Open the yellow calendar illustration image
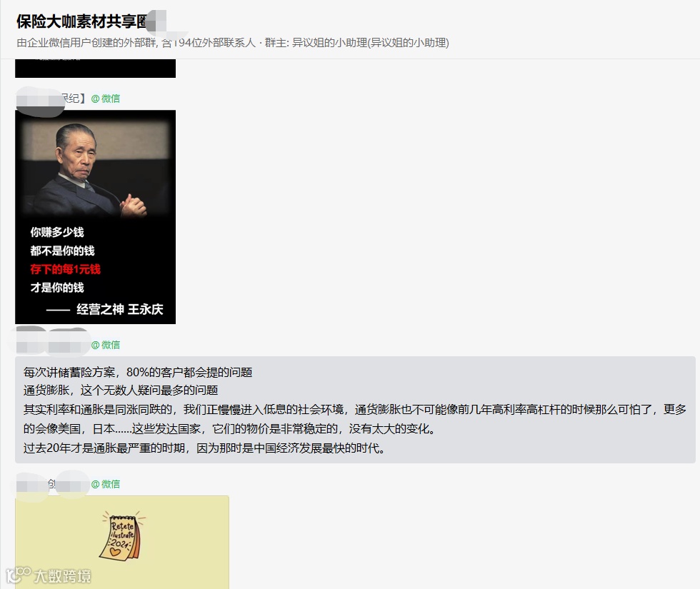Viewport: 700px width, 589px height. 122,542
